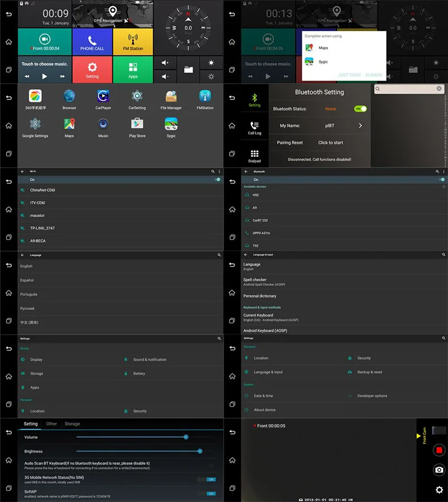Play music on the undimmed home screen widget
Screen dimensions: 448x502
point(44,76)
